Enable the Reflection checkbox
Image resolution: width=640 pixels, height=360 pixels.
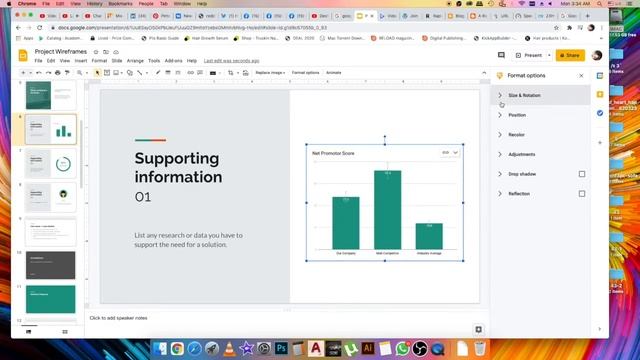point(582,193)
